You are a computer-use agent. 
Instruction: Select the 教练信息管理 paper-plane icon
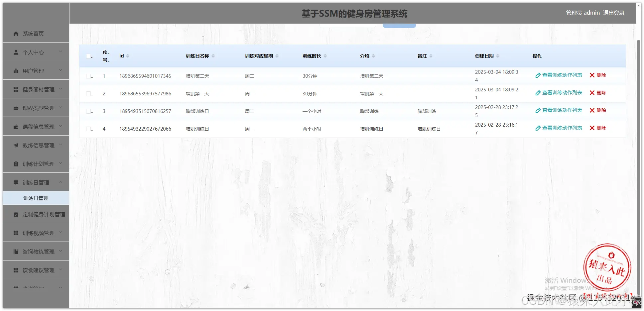(15, 145)
